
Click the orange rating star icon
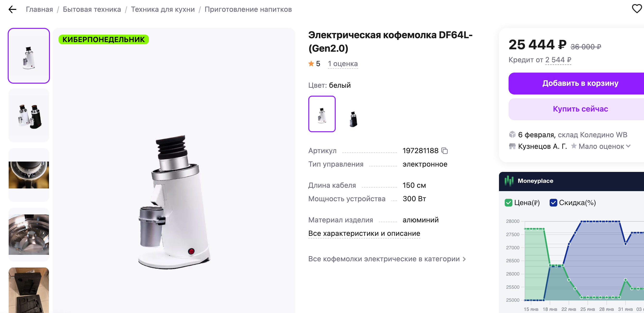pos(311,63)
